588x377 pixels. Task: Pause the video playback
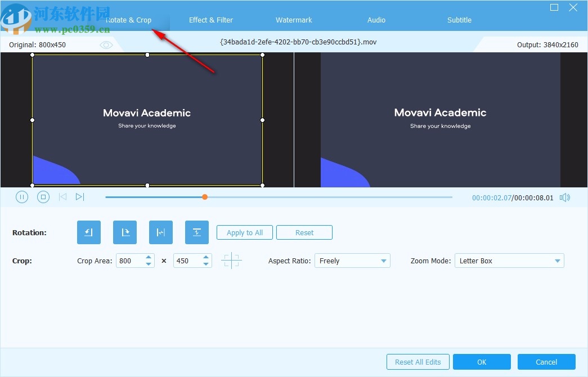(x=22, y=197)
